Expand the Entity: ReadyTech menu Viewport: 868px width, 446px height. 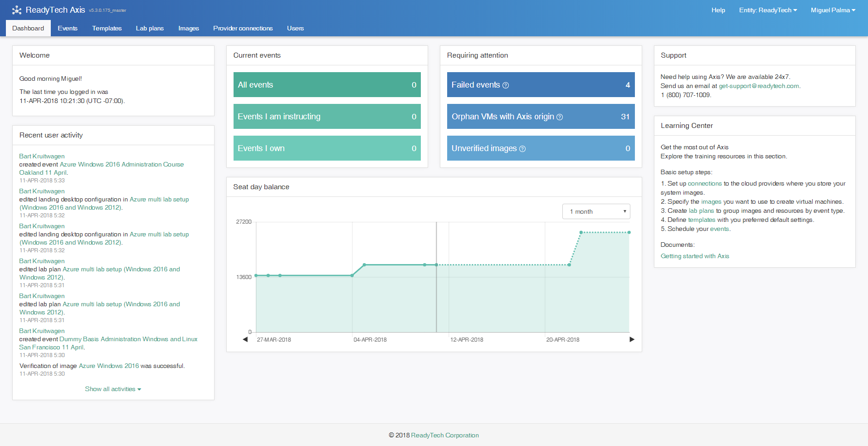pos(767,10)
